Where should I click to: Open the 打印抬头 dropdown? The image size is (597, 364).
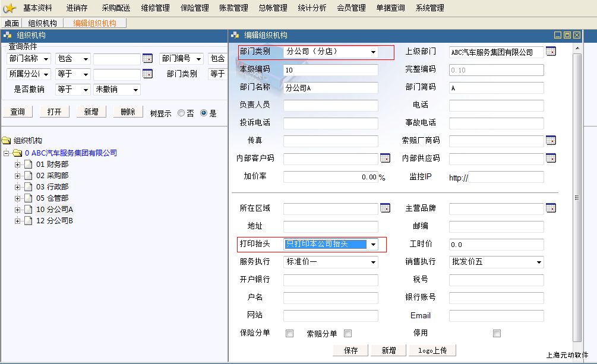373,244
